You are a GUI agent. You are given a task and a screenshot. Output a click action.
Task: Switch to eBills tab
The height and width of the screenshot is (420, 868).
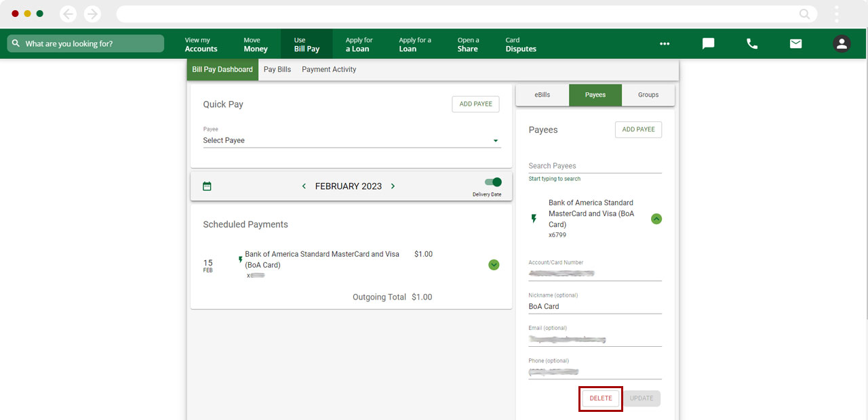pos(542,95)
